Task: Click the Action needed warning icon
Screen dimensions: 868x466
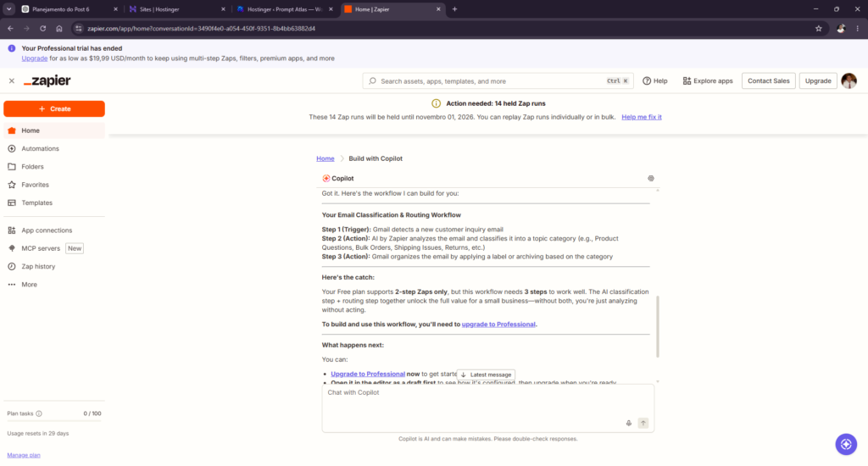Action: 437,103
